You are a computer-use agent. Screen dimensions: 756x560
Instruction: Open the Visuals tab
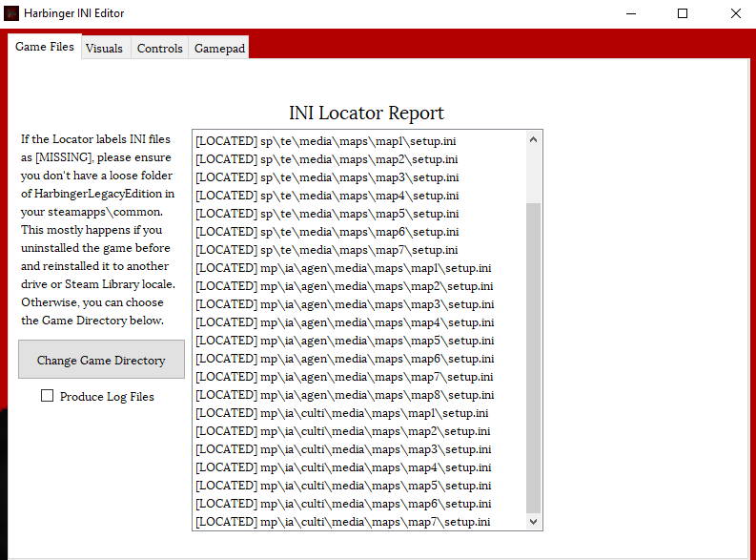point(104,49)
